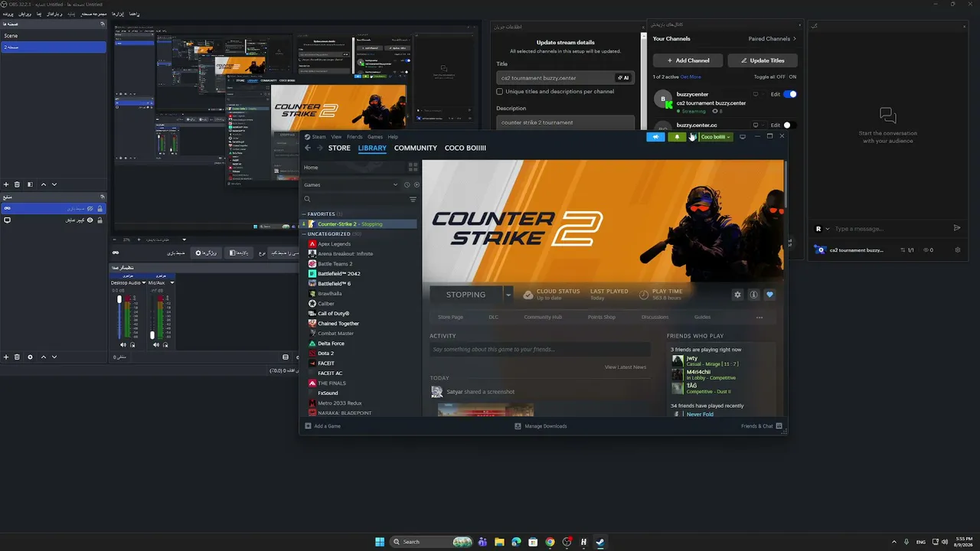Open Mic/Aux options dropdown arrow

coord(172,282)
